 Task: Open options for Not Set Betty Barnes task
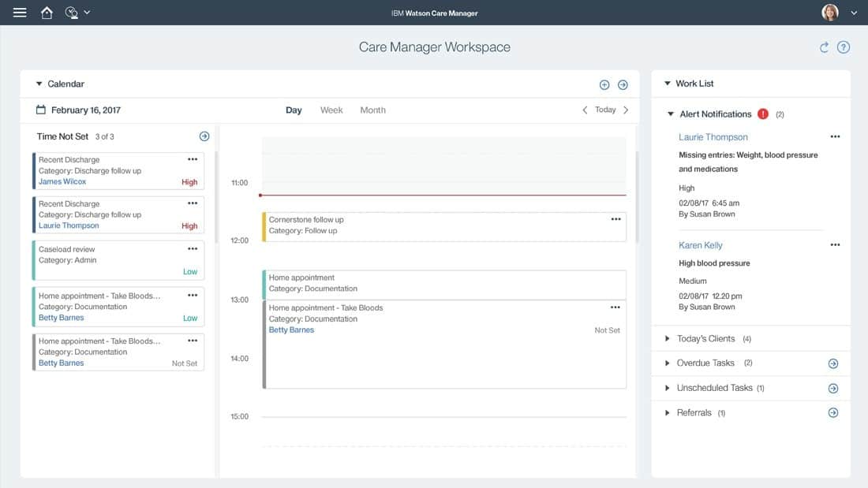pos(193,341)
